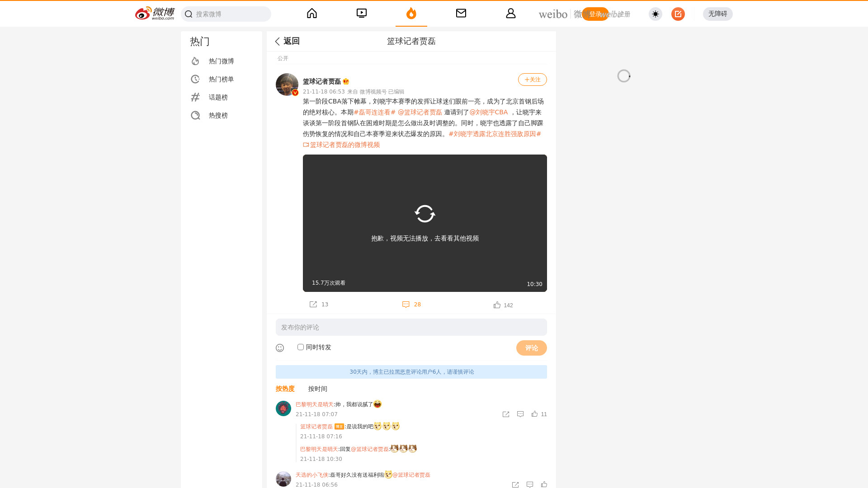This screenshot has width=868, height=488.
Task: Click the 评论 submit button
Action: click(532, 348)
